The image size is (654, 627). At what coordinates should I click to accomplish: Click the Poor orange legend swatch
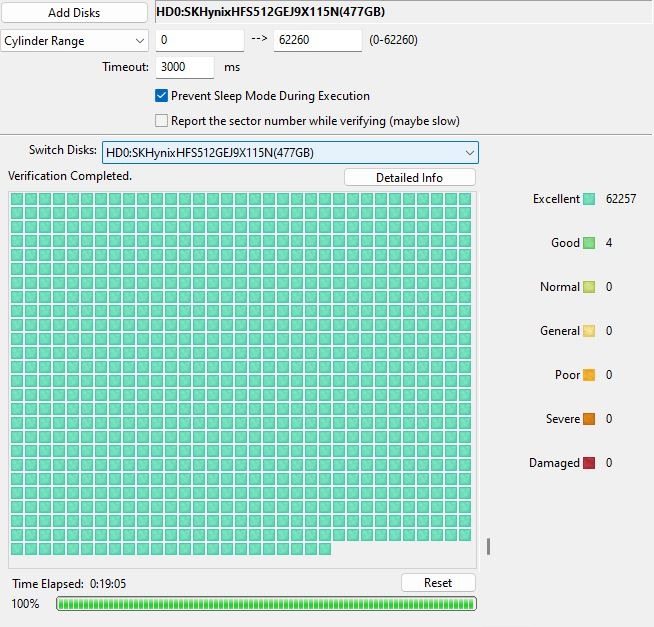click(590, 375)
